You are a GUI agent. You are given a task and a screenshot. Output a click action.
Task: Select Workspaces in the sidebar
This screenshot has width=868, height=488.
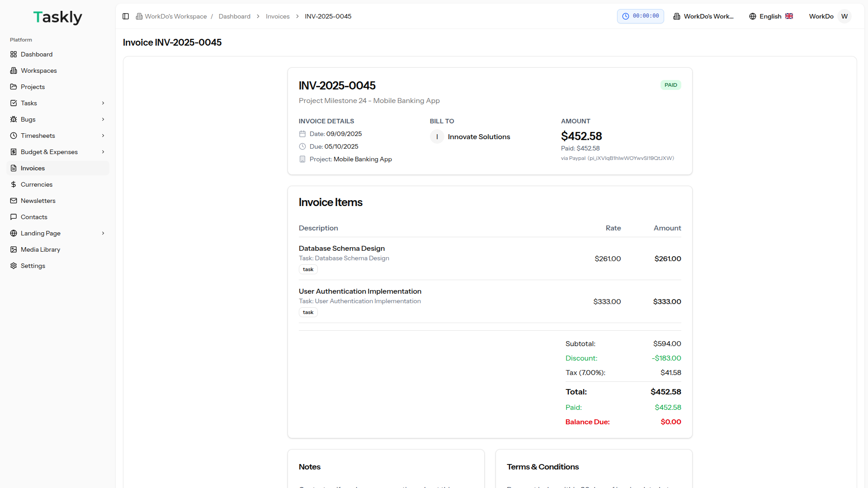point(38,70)
